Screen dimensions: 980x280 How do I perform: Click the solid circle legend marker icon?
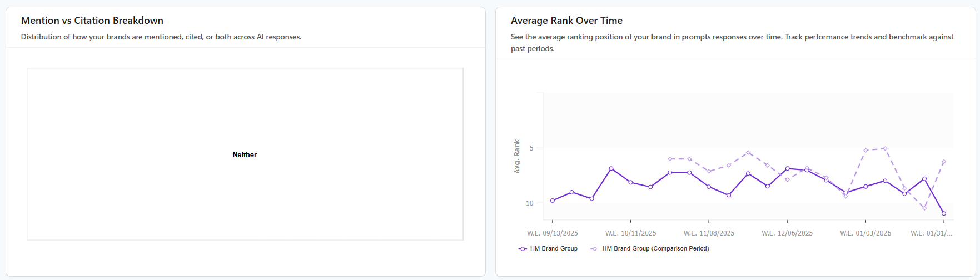(523, 249)
